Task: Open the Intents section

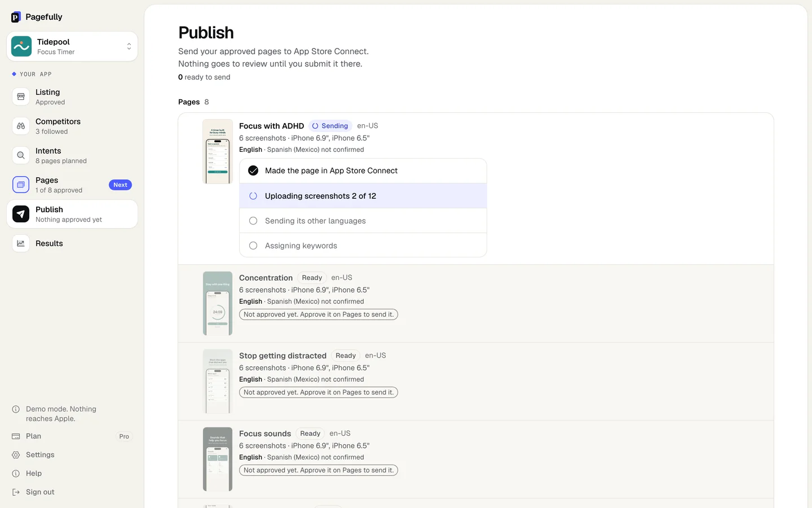Action: pyautogui.click(x=72, y=155)
